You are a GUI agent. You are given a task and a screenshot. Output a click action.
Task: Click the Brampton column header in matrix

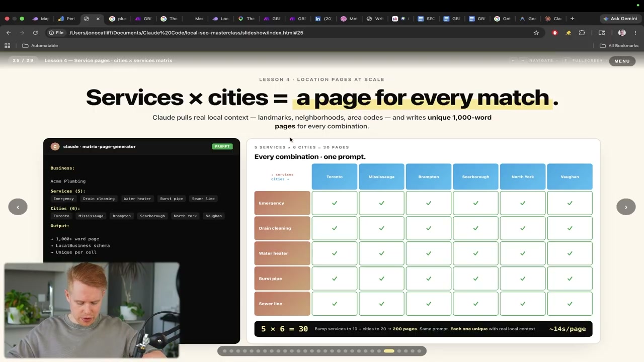pyautogui.click(x=429, y=176)
